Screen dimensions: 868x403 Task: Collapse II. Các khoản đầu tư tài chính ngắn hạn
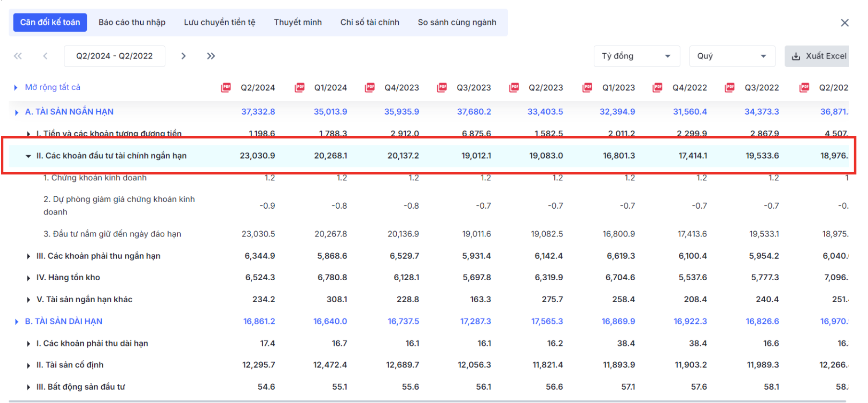pos(28,156)
